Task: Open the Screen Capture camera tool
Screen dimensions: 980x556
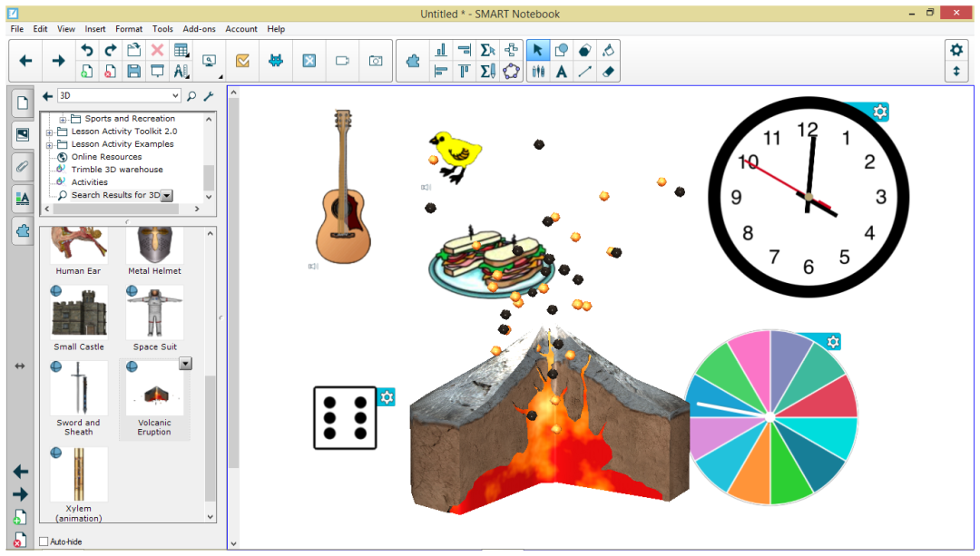Action: tap(376, 61)
